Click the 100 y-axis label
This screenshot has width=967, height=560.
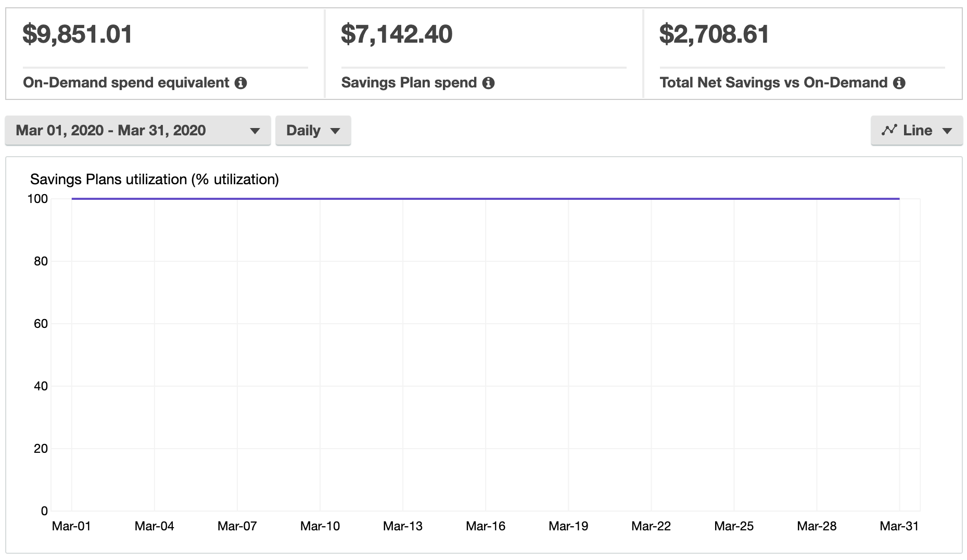point(37,199)
